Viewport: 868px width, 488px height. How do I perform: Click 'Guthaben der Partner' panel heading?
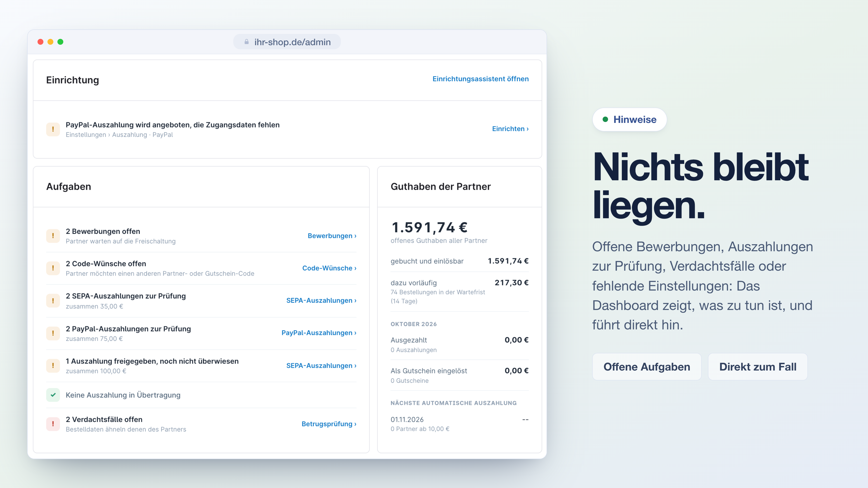(440, 187)
